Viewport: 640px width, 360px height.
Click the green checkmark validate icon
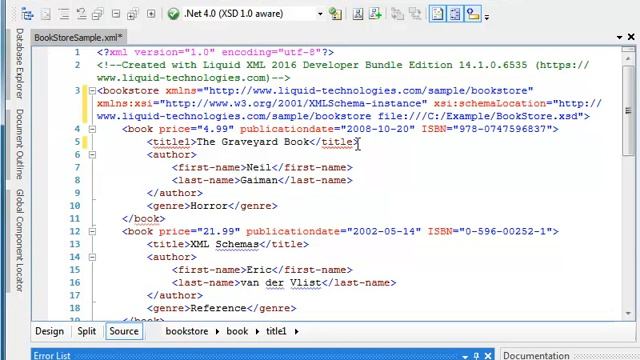(x=173, y=14)
